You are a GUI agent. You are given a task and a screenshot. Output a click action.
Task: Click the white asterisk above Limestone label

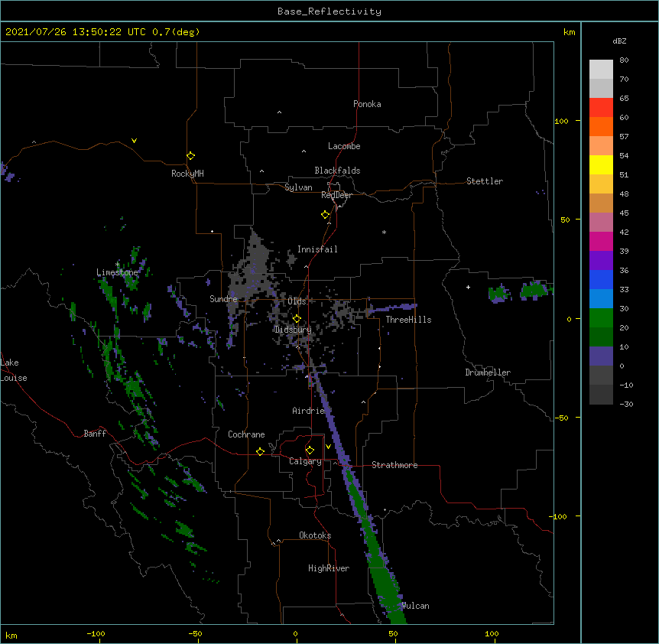(118, 265)
